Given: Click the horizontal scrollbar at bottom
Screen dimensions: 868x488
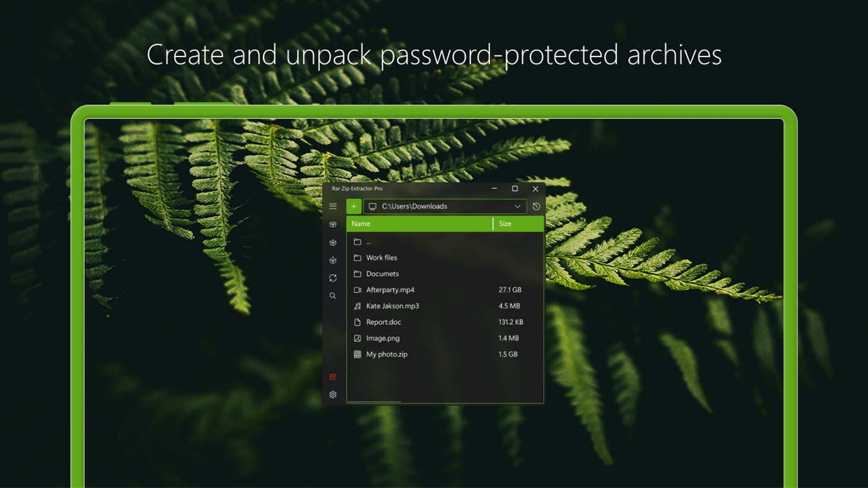Looking at the screenshot, I should [374, 402].
